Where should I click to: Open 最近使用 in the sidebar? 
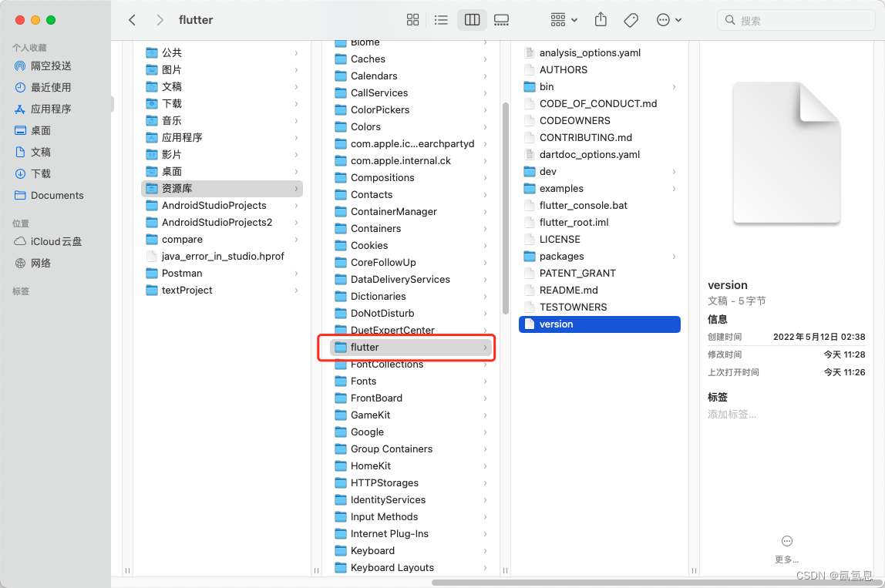point(51,87)
